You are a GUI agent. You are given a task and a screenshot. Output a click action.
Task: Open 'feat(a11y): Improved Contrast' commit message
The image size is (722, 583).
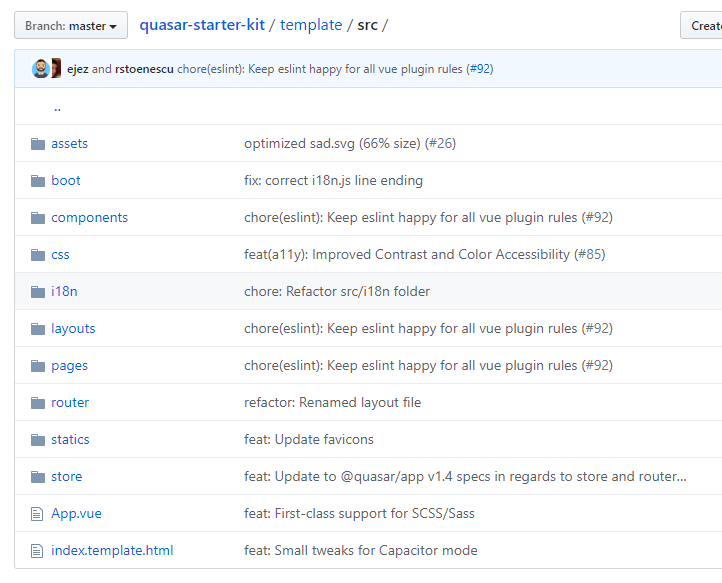click(425, 255)
